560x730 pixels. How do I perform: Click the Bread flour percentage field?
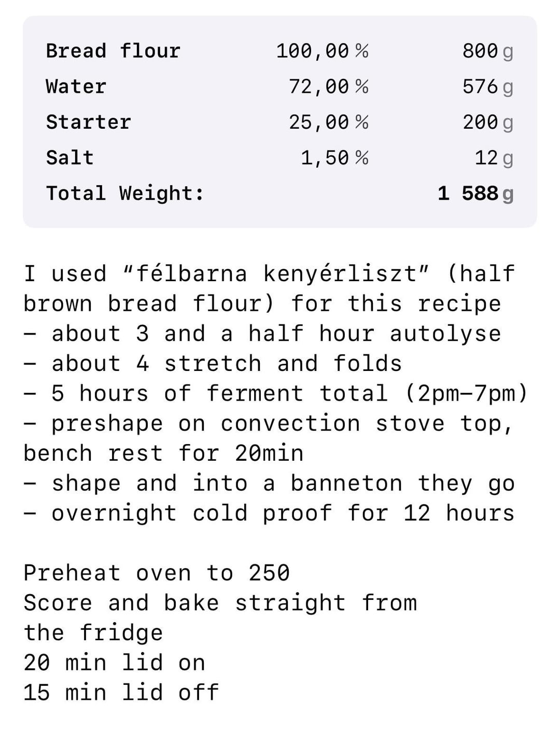pos(321,51)
